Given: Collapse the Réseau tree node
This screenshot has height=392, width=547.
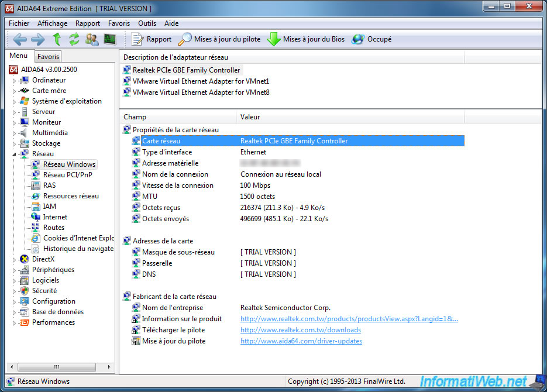Looking at the screenshot, I should (x=14, y=154).
